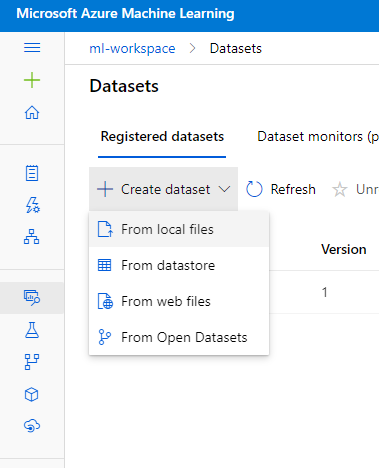The image size is (379, 468).
Task: Click the Refresh button label
Action: click(293, 189)
